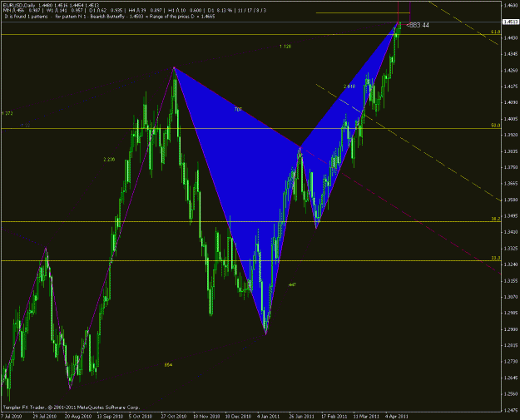Click the 707 ratio label on the butterfly
The height and width of the screenshot is (420, 520).
[238, 109]
